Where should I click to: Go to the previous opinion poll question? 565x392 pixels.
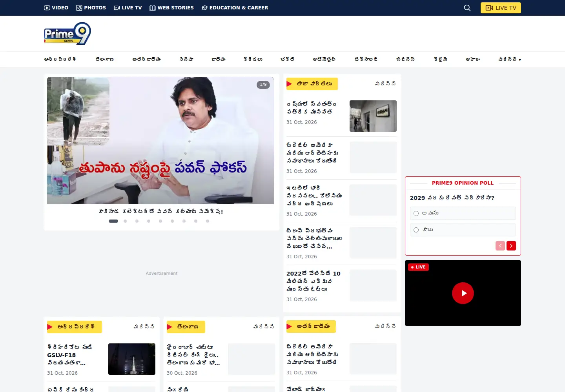pos(500,246)
